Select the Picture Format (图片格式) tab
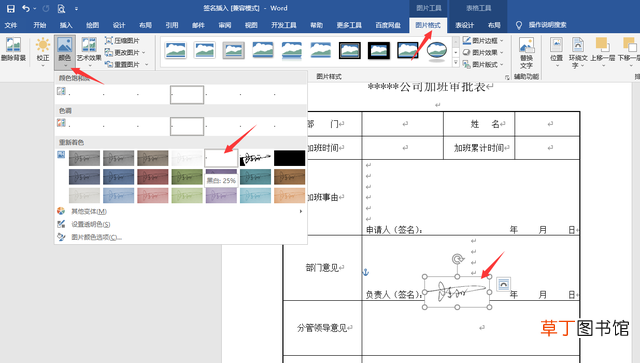Screen dimensions: 640x363 [428, 25]
